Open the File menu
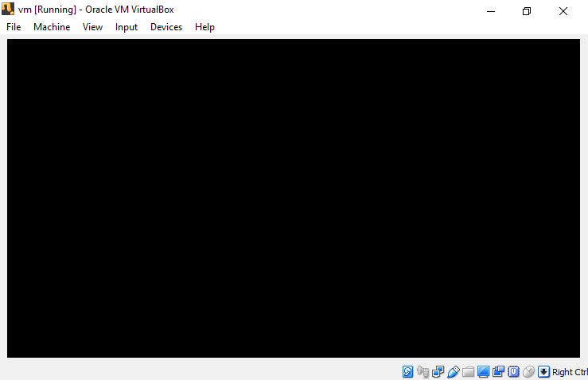This screenshot has height=380, width=588. 14,27
